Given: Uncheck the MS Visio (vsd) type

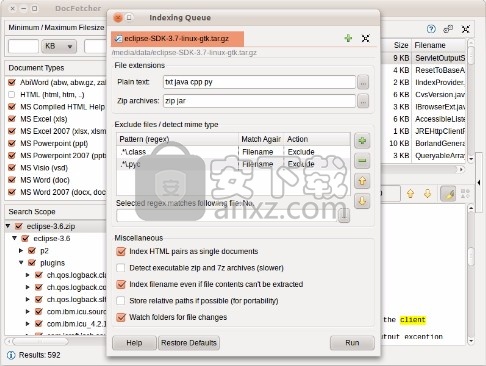Looking at the screenshot, I should [x=12, y=168].
